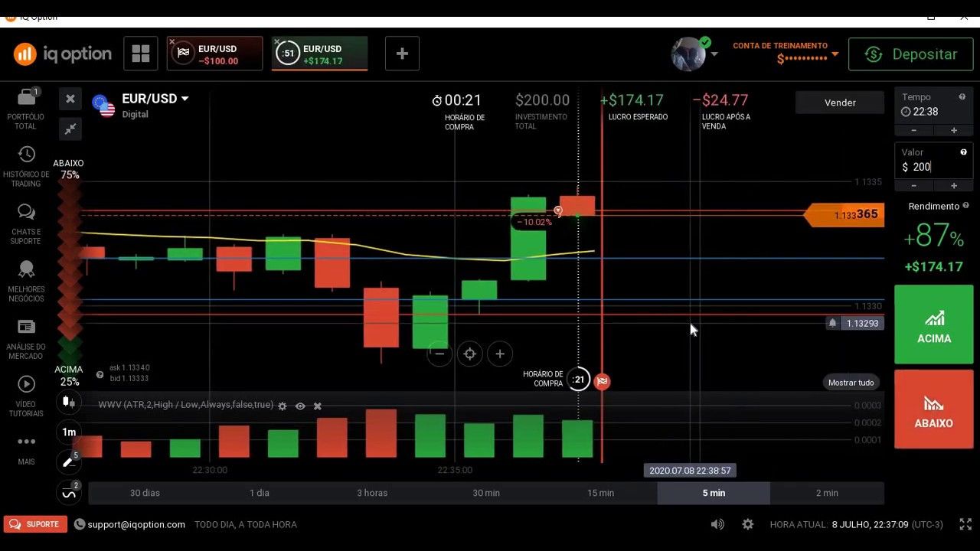Select the 30 dias time range
Screen dimensions: 980x551
[145, 493]
